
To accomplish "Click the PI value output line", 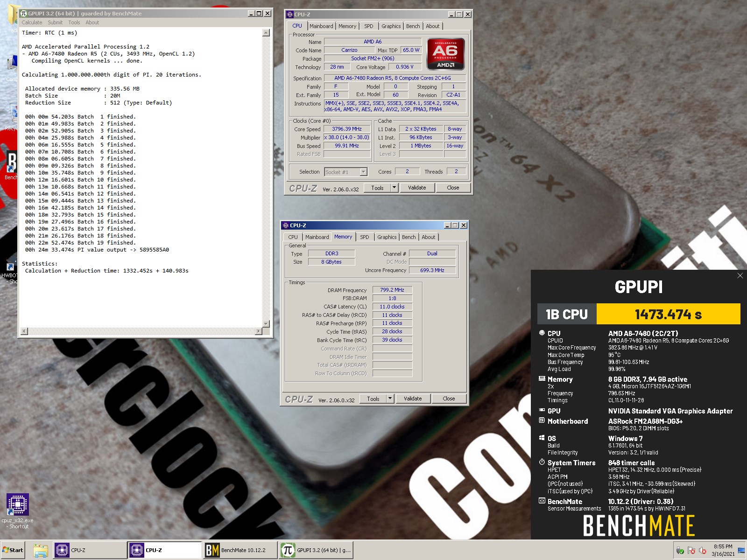I will [x=97, y=250].
